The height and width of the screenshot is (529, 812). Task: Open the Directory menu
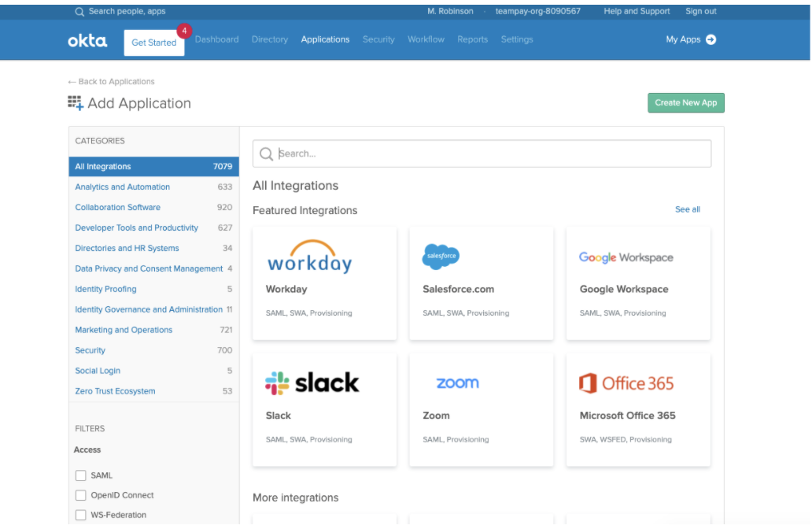270,39
